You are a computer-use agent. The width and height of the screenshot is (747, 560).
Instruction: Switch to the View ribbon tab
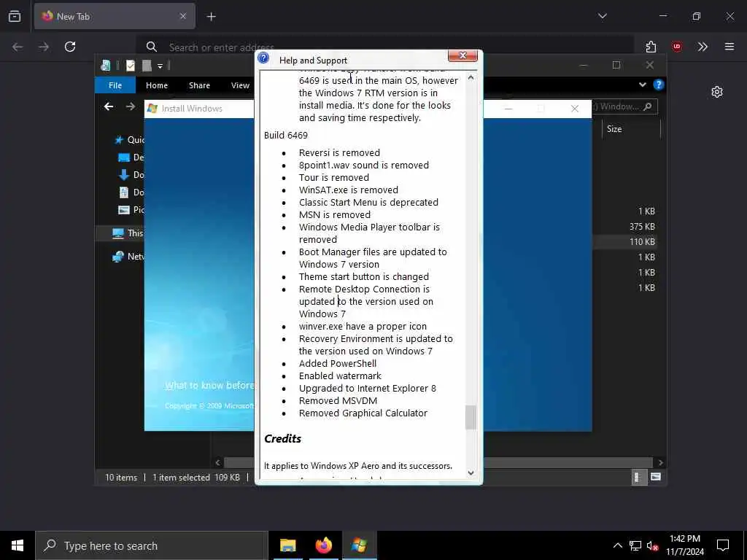(x=240, y=85)
